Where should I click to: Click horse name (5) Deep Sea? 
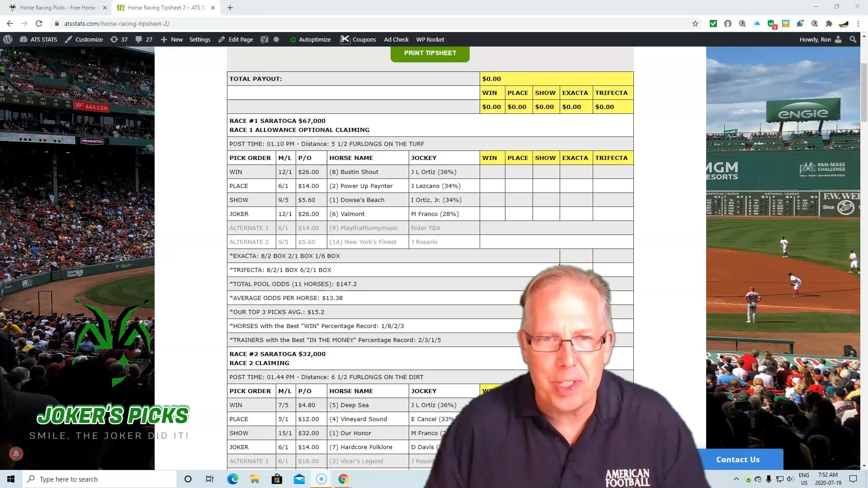click(x=349, y=405)
